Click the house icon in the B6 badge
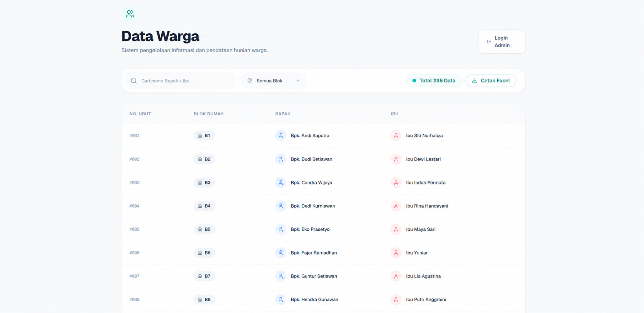The width and height of the screenshot is (644, 313). click(200, 253)
